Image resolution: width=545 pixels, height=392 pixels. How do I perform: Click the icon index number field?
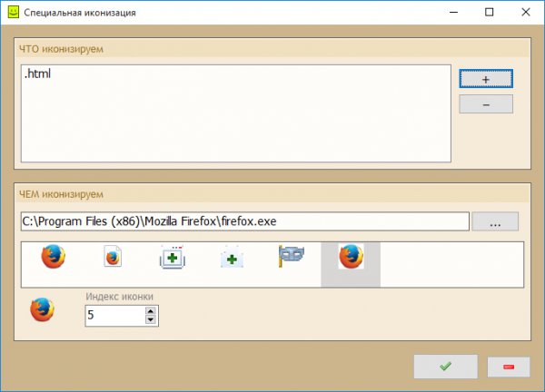coord(115,316)
